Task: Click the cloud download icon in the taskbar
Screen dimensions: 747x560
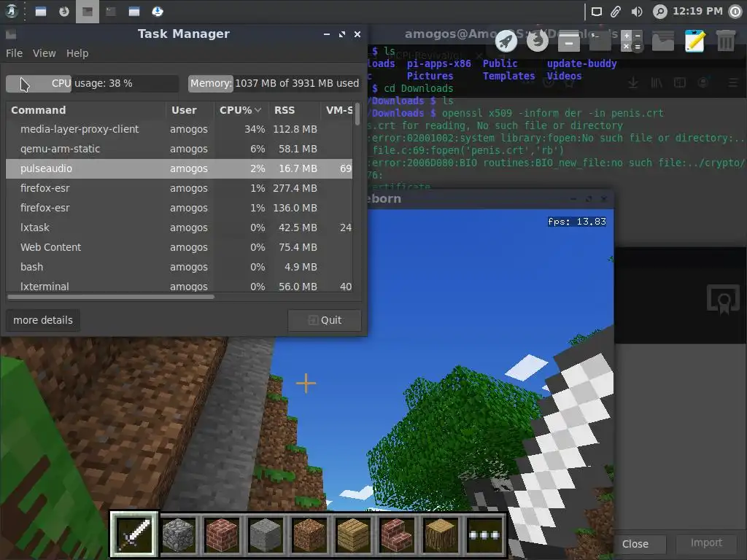Action: (x=158, y=12)
